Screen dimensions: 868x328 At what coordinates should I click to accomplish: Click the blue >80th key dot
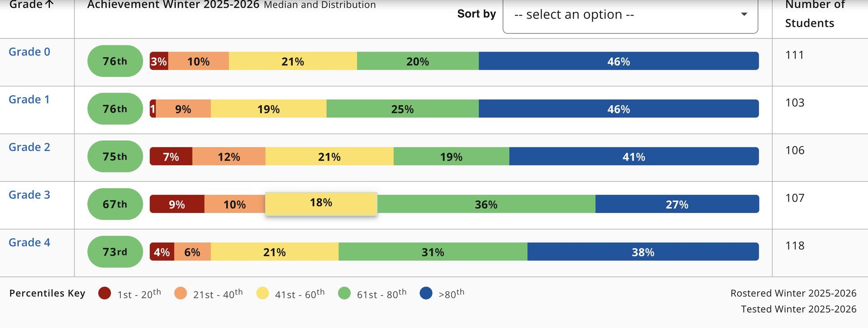[426, 293]
